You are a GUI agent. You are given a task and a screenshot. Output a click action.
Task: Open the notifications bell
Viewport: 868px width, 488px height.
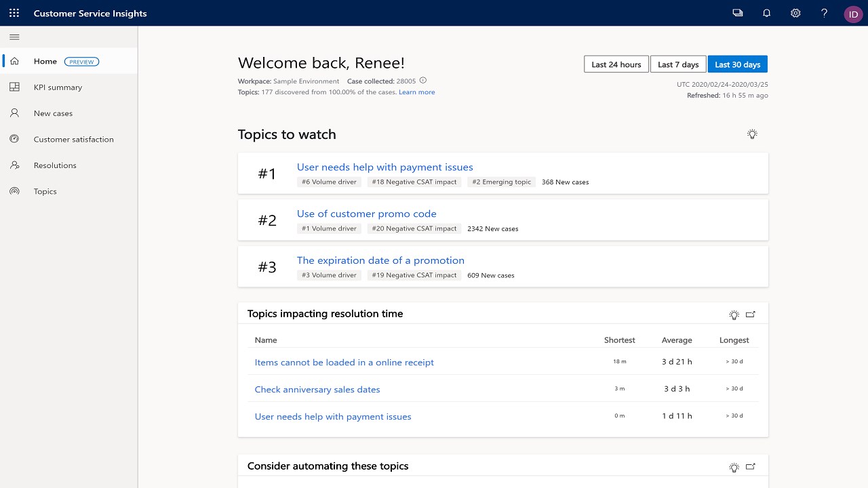point(767,13)
